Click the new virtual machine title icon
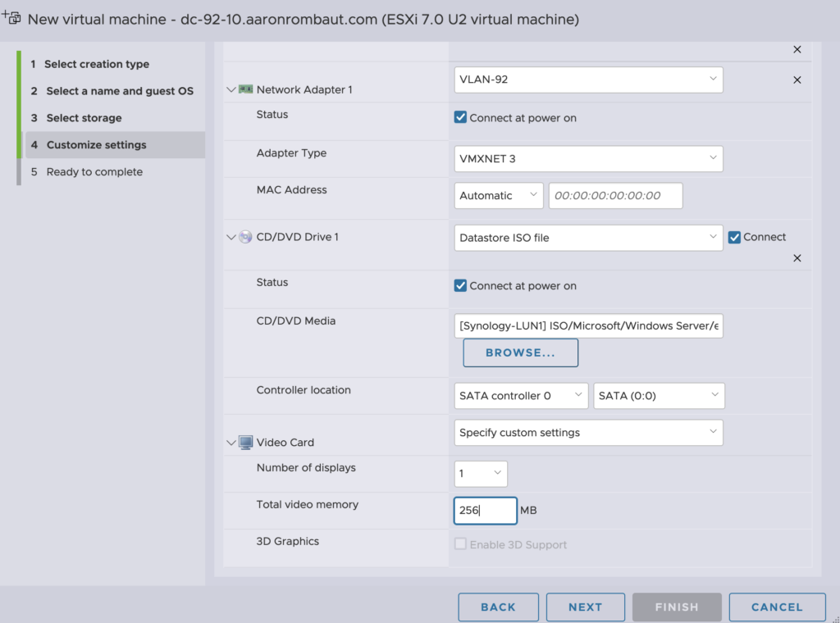The width and height of the screenshot is (840, 623). click(11, 18)
